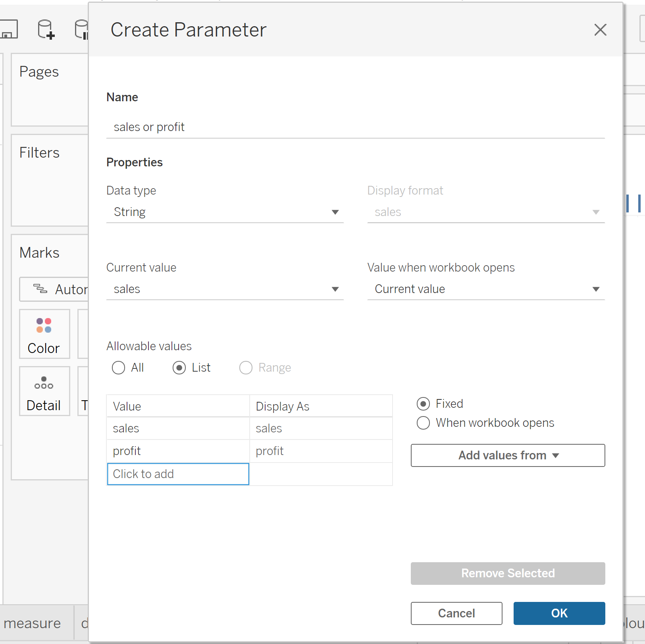Image resolution: width=645 pixels, height=644 pixels.
Task: Select the All allowable values option
Action: click(x=118, y=368)
